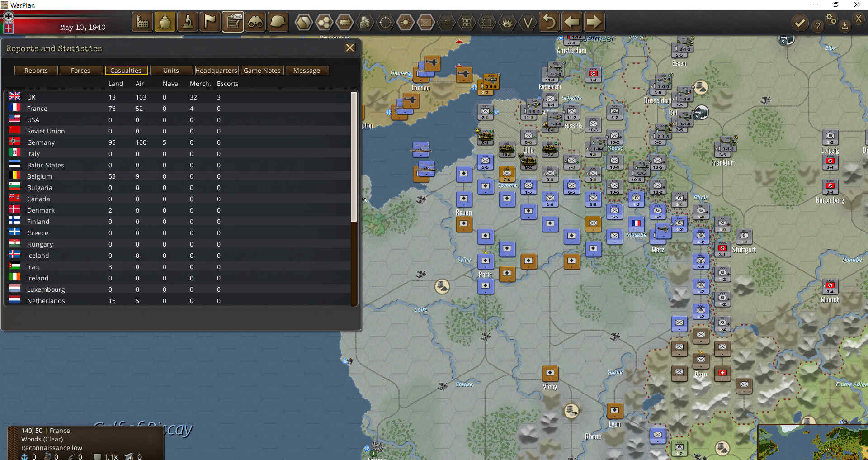
Task: Toggle the train railway map overlay
Action: click(344, 22)
